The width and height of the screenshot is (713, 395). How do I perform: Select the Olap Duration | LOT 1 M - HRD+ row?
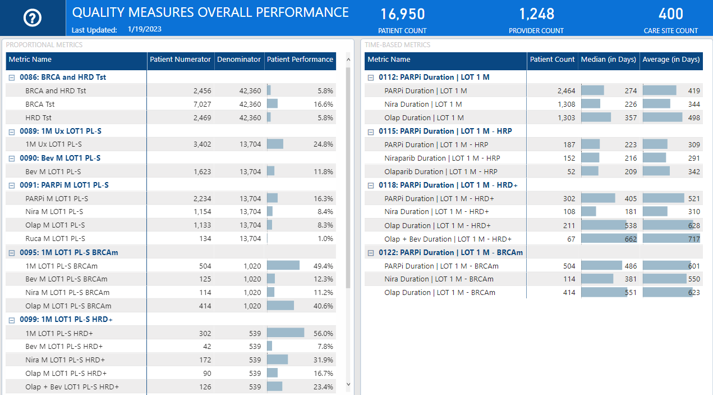[x=534, y=225]
